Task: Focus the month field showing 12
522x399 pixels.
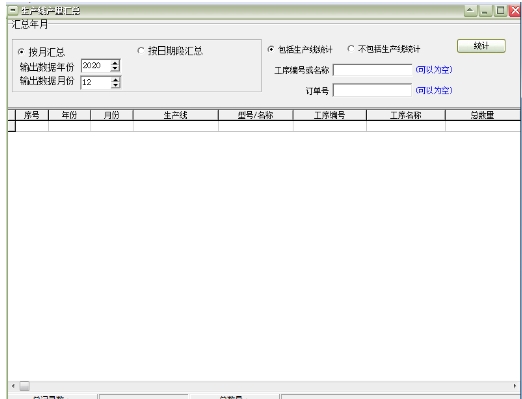Action: point(96,82)
